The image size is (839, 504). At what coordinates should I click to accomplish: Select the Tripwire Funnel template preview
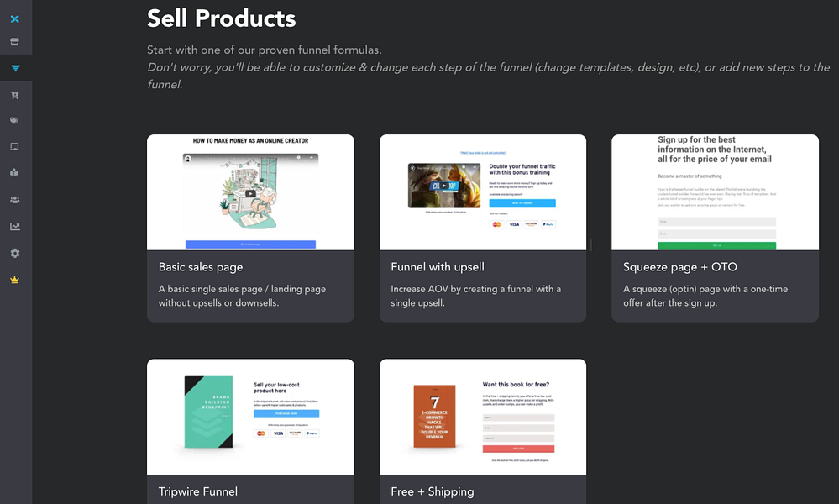[x=250, y=417]
